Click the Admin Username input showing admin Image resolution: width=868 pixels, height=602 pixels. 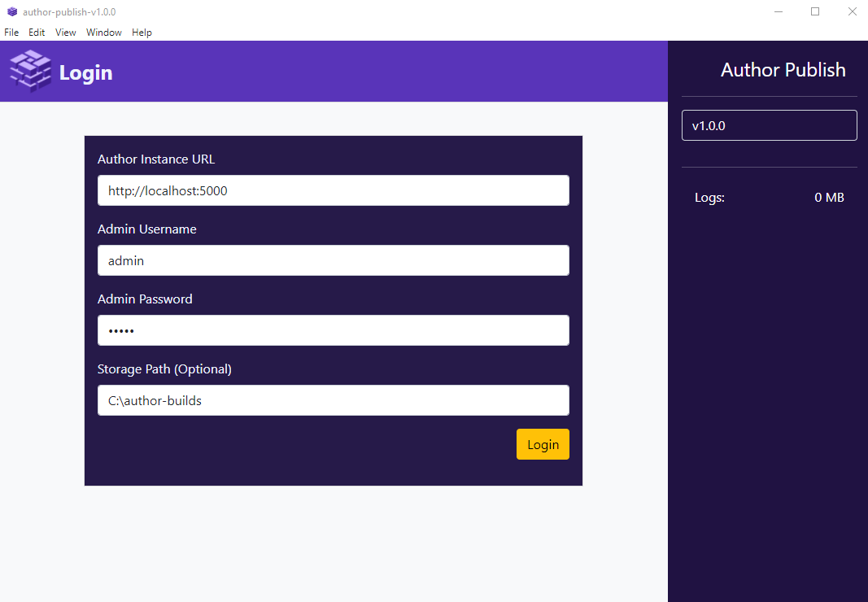point(333,260)
